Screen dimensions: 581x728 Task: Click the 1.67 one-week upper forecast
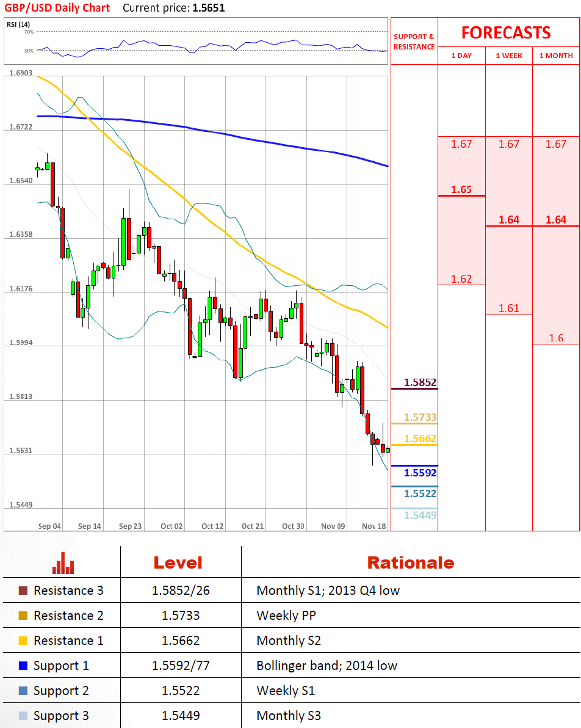click(508, 144)
